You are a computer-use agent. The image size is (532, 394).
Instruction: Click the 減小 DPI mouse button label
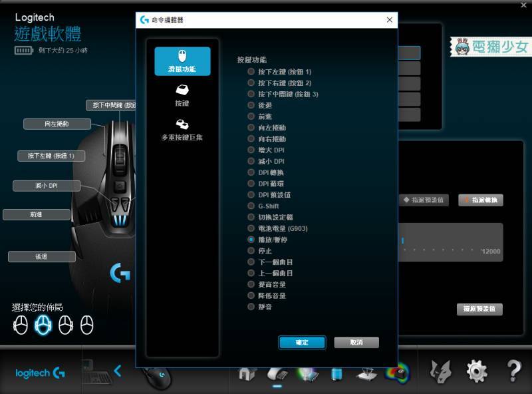pyautogui.click(x=47, y=186)
